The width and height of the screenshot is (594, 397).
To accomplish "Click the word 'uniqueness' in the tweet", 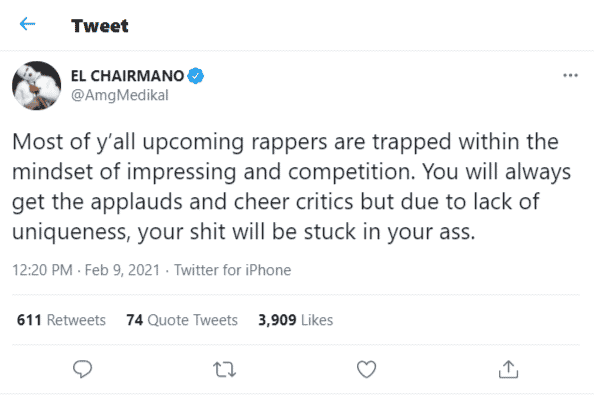I will coord(71,232).
